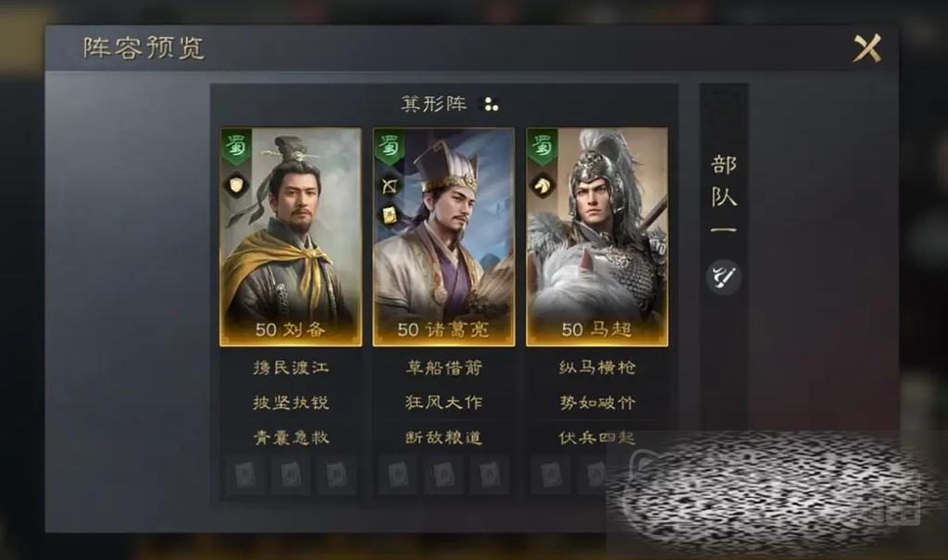The height and width of the screenshot is (560, 948).
Task: Click the scroll icon on Zhuge Liang's card
Action: click(x=390, y=214)
